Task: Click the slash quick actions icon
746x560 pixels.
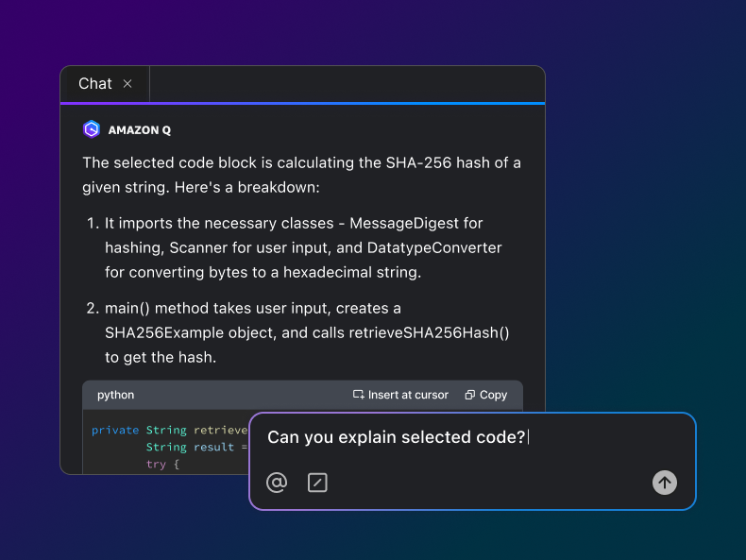Action: 317,483
